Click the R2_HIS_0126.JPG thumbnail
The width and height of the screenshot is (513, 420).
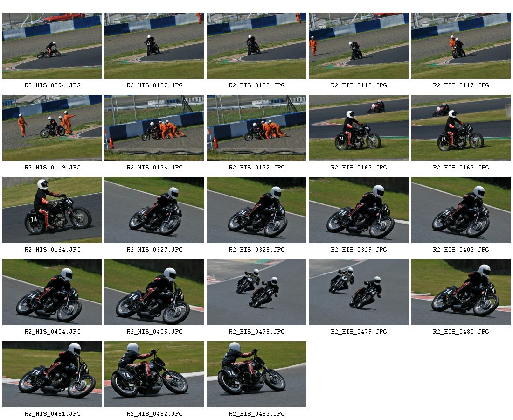pos(154,128)
